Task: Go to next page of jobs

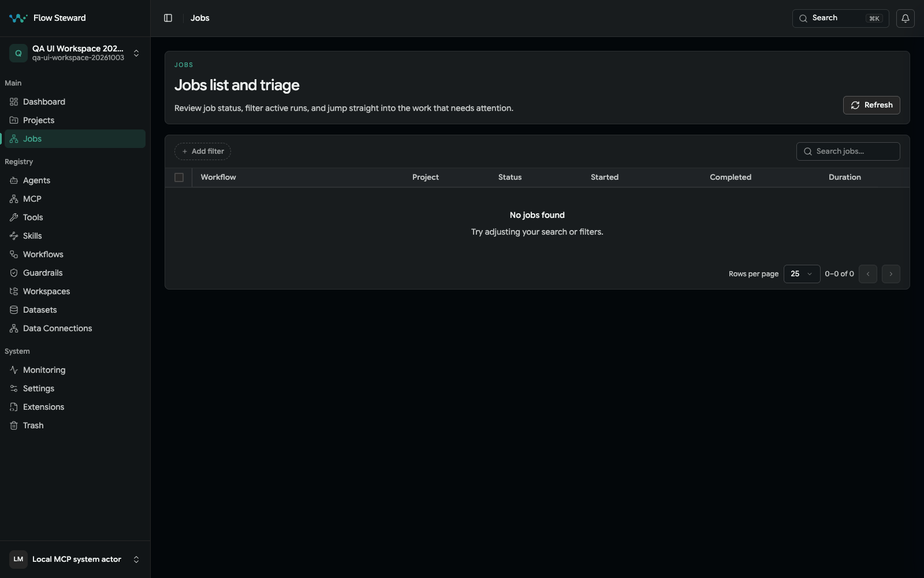Action: click(x=891, y=274)
